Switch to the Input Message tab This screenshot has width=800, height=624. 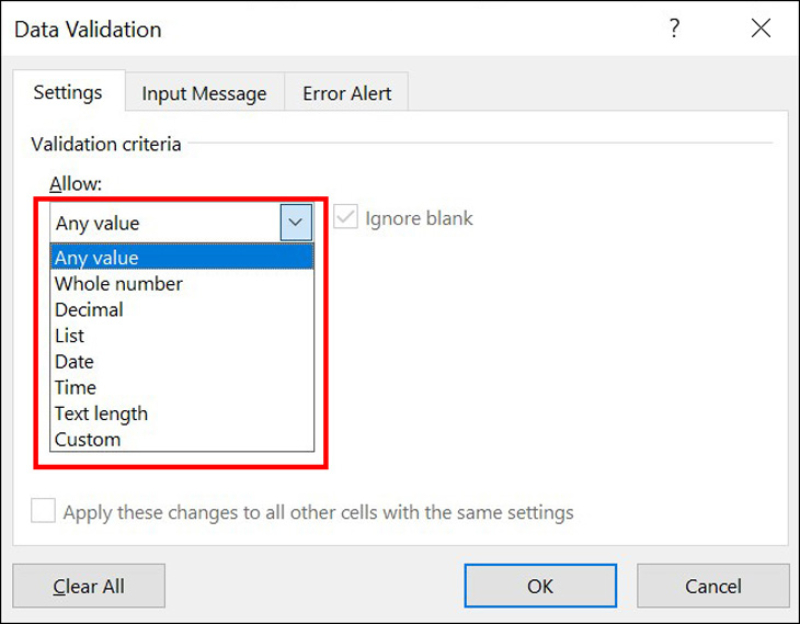[x=204, y=92]
